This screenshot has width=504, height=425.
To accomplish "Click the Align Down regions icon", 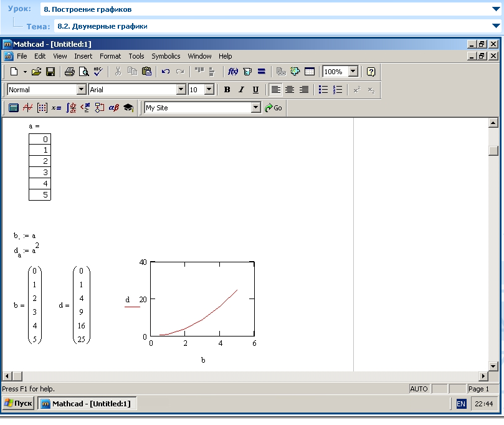I will [212, 72].
